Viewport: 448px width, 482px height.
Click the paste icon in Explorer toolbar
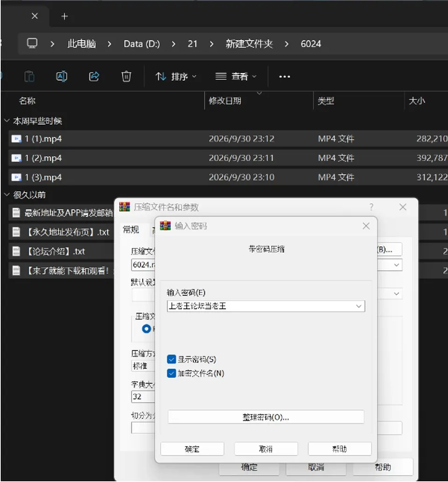pos(29,76)
